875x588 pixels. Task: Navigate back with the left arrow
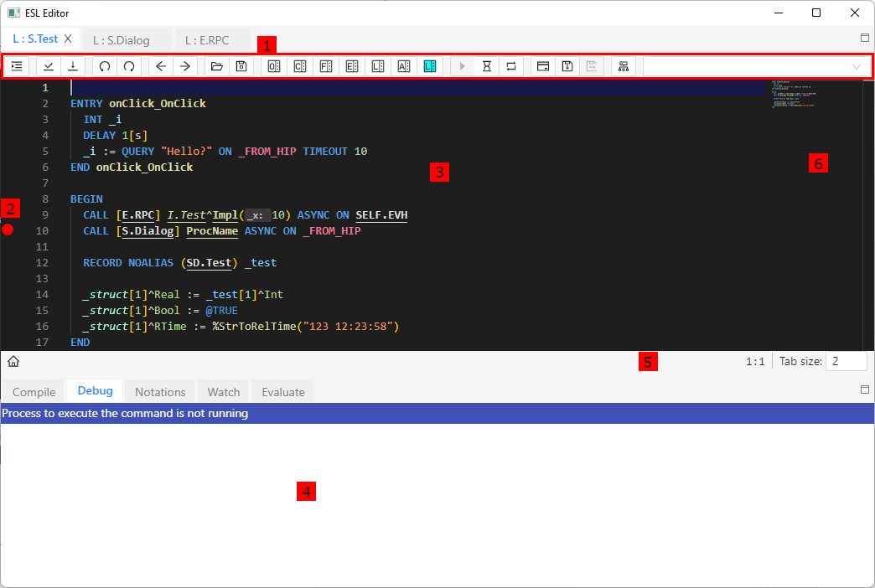(x=161, y=66)
